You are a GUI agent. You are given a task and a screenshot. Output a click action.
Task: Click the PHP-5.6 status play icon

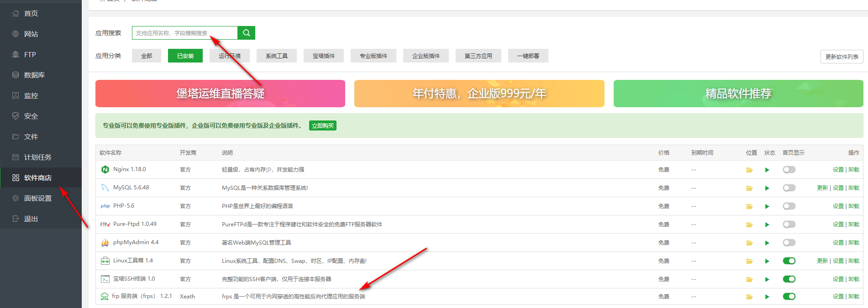point(767,206)
